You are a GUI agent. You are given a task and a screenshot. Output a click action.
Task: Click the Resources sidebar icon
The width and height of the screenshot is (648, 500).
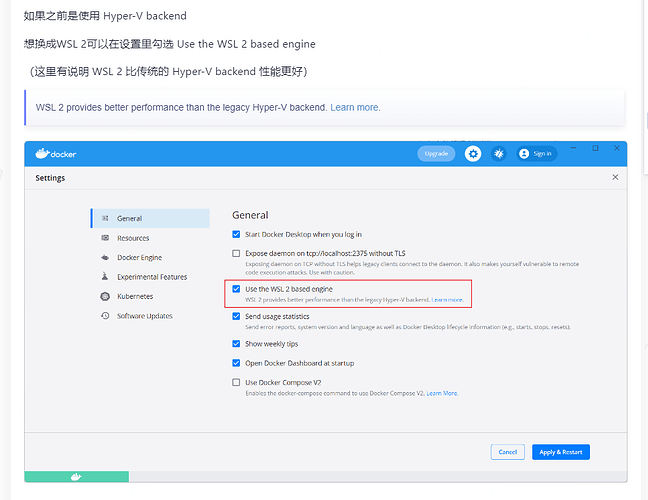[x=105, y=238]
